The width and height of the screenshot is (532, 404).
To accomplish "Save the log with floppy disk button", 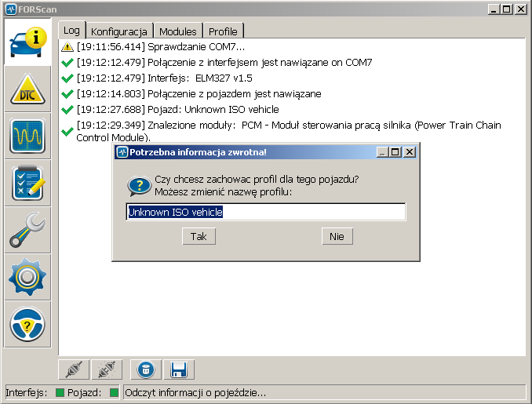I will point(178,369).
